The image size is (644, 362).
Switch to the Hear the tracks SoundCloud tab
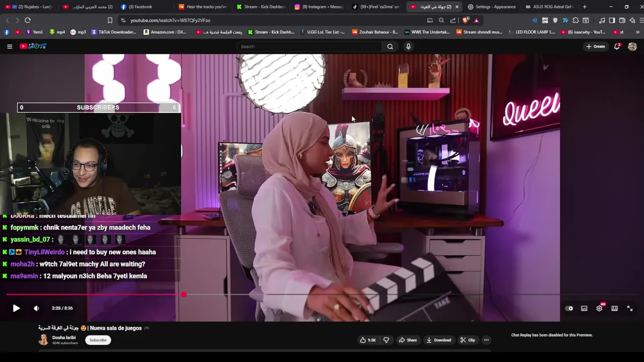[204, 7]
